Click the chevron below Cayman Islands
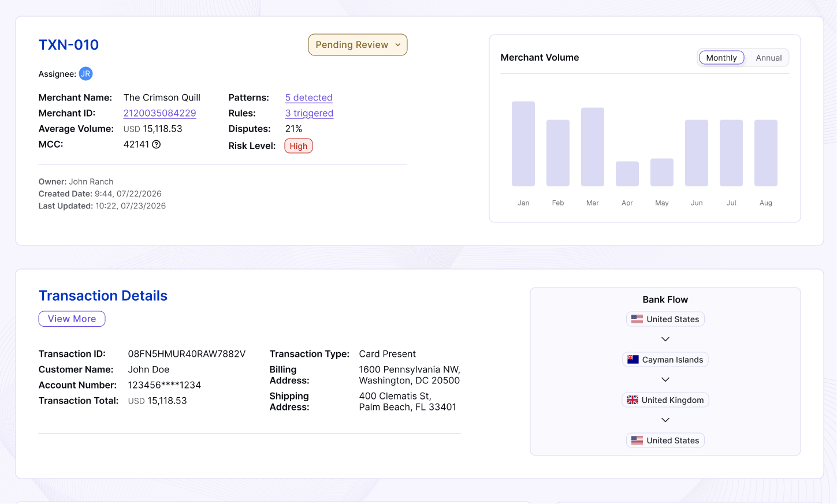837x504 pixels. click(665, 380)
